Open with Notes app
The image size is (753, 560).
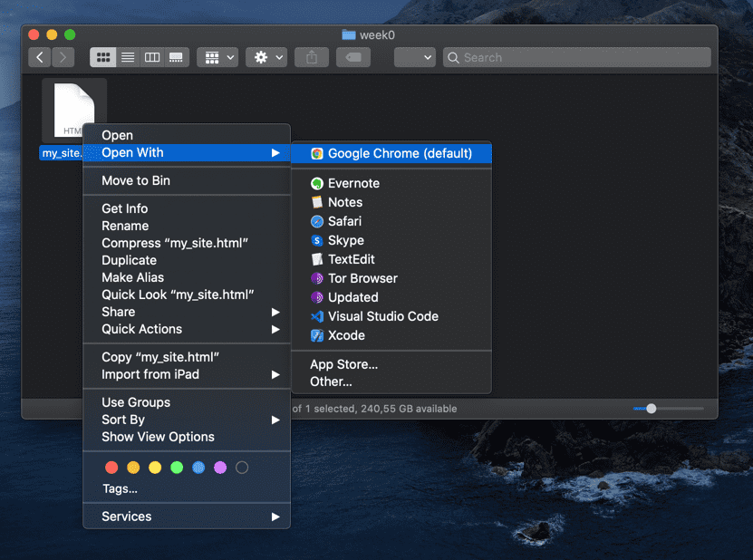click(x=391, y=202)
